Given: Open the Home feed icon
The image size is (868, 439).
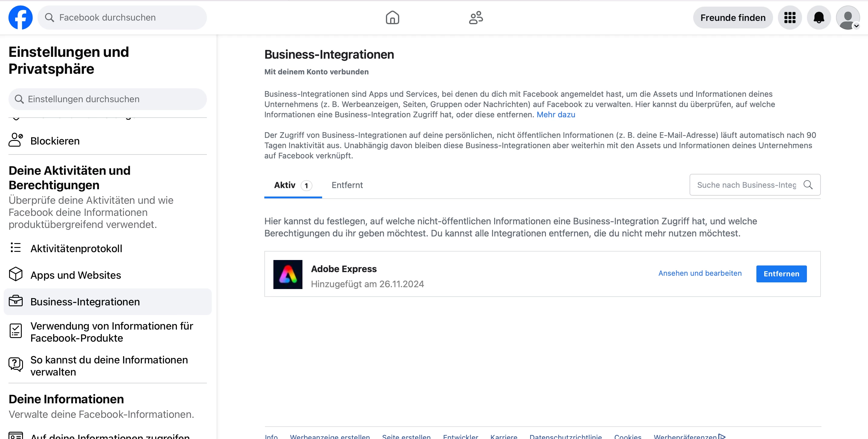Looking at the screenshot, I should [392, 18].
